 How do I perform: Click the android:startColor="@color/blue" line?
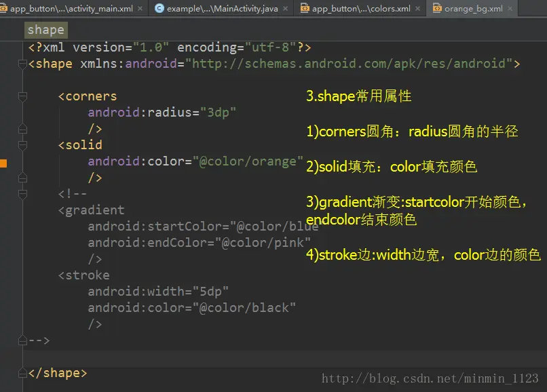[203, 227]
